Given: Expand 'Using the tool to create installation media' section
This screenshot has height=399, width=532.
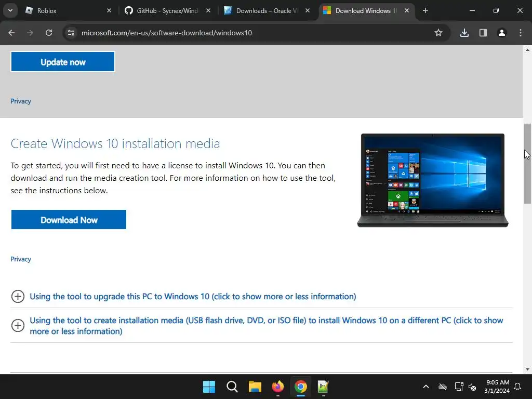Looking at the screenshot, I should [x=267, y=325].
